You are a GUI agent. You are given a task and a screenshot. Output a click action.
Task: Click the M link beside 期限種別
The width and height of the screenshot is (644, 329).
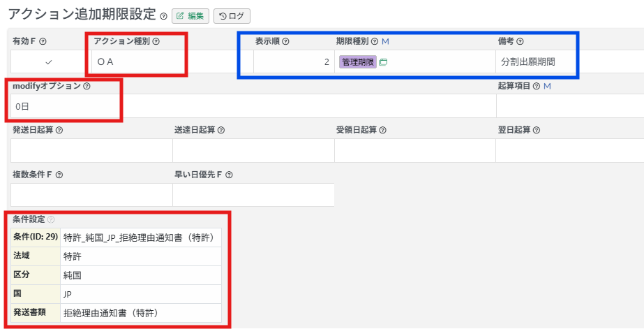[x=385, y=42]
